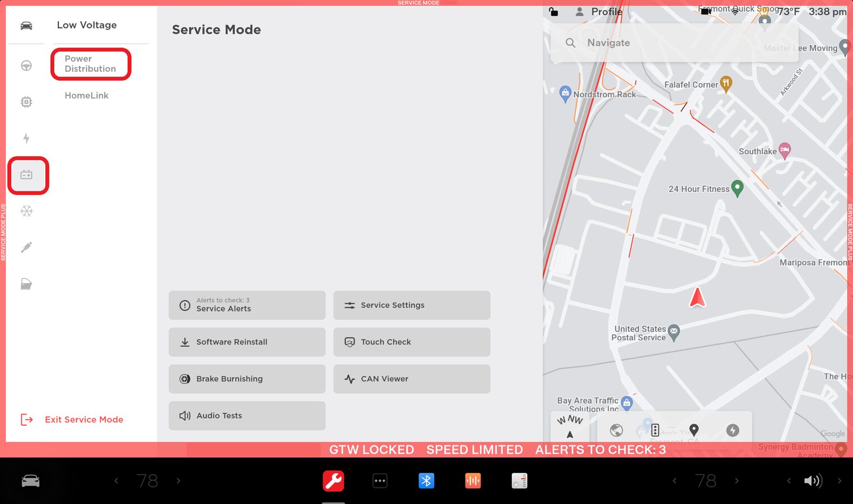853x504 pixels.
Task: Open the processor chip sidebar icon
Action: 26,102
